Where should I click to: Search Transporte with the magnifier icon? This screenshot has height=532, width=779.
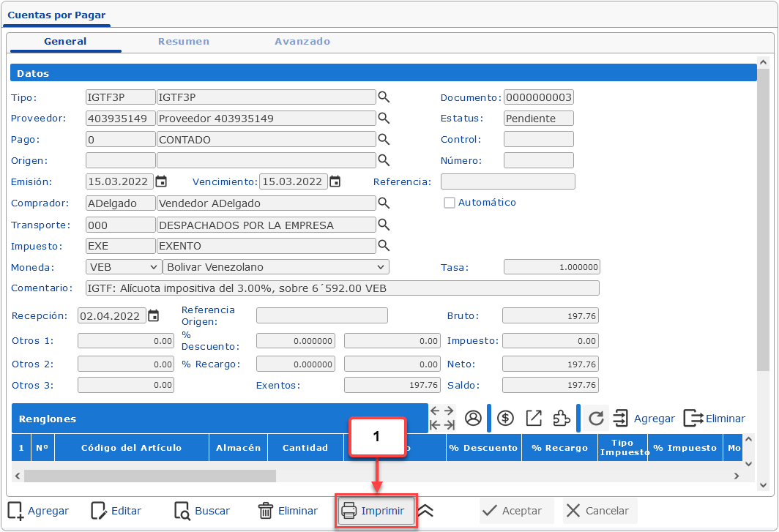(384, 225)
